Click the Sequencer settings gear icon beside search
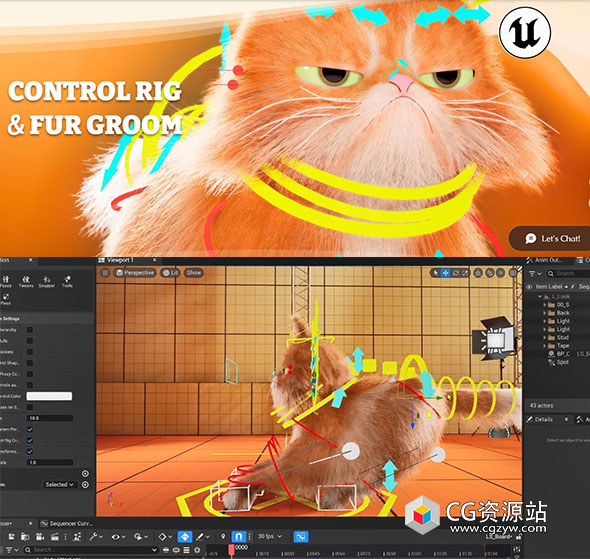Image resolution: width=590 pixels, height=559 pixels. (x=197, y=550)
